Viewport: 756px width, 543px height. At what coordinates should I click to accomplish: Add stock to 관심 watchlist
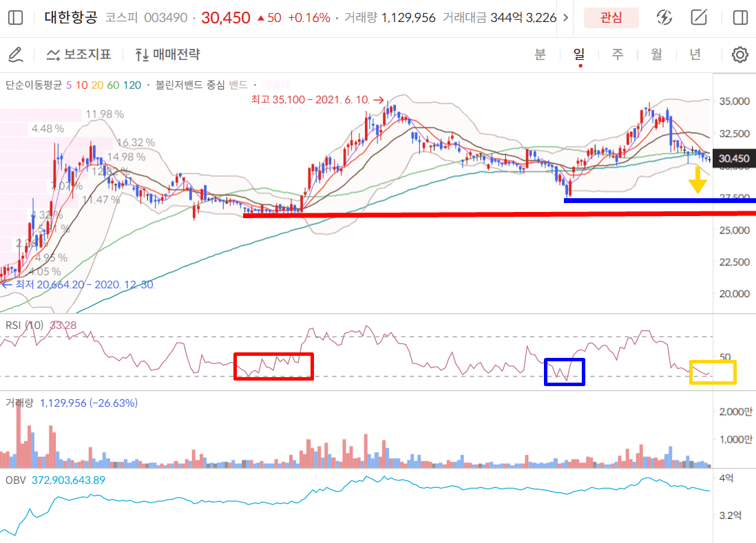click(x=611, y=18)
